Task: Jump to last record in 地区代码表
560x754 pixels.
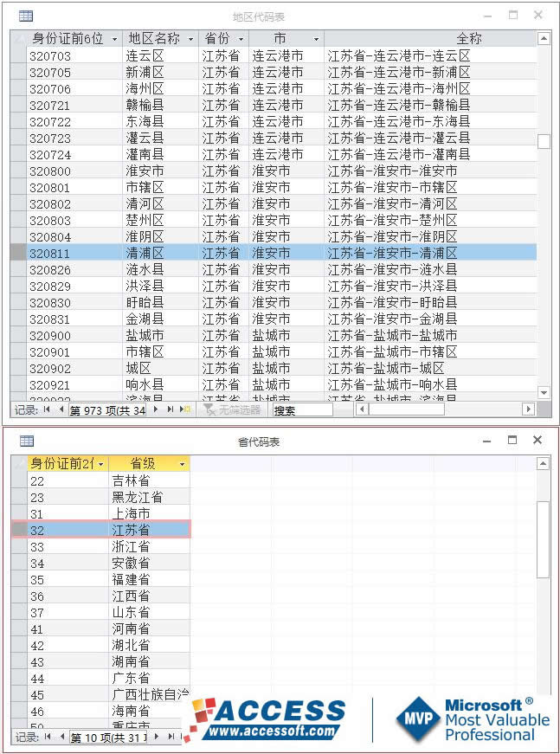Action: 170,409
